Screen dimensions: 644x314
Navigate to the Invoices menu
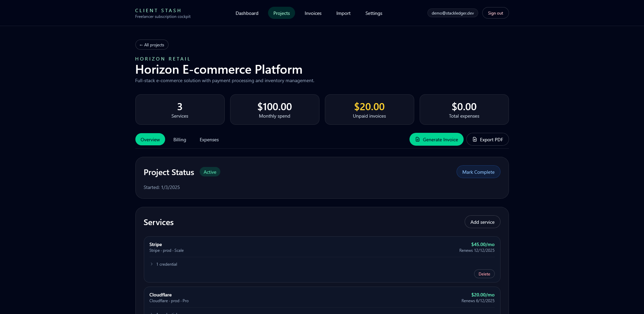[313, 13]
